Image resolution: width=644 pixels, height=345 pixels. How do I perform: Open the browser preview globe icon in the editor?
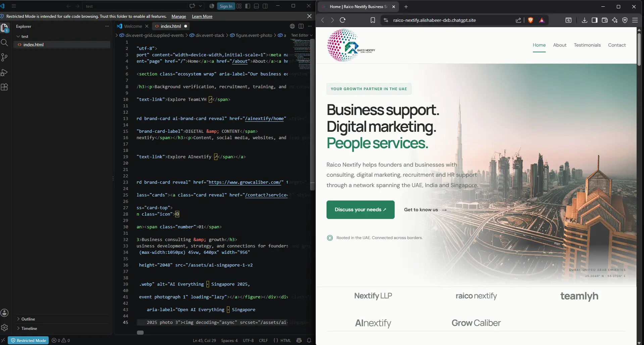point(292,26)
